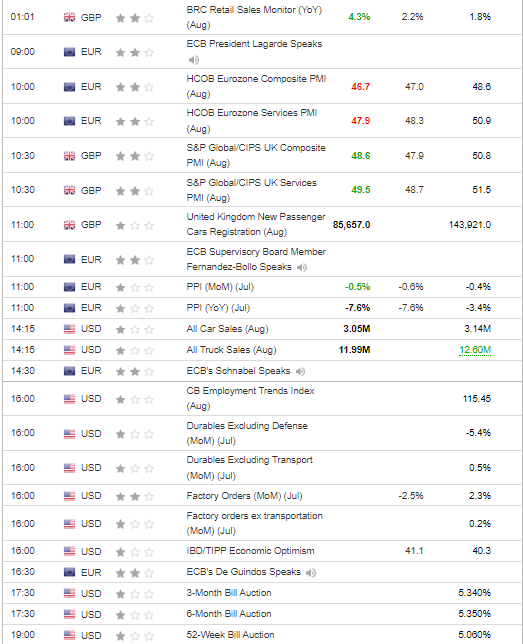Click actual value 47.9 for Eurozone Services PMI
The height and width of the screenshot is (644, 523).
pyautogui.click(x=360, y=121)
